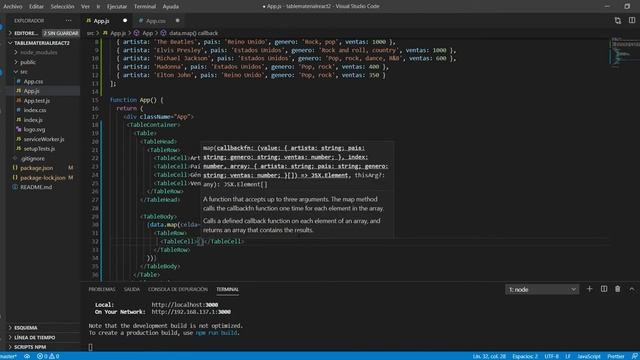The image size is (640, 360).
Task: Open the Ver menu
Action: (85, 6)
